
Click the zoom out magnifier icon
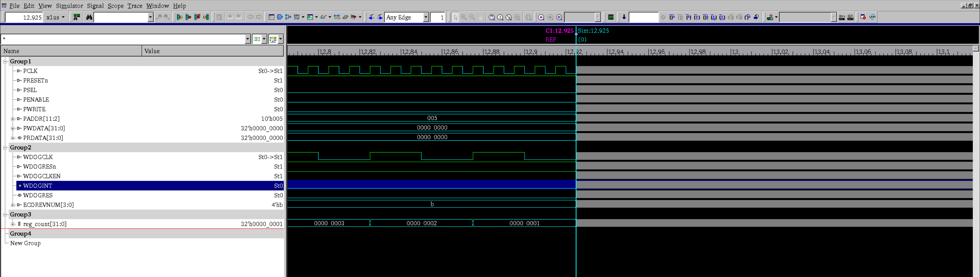[x=472, y=17]
